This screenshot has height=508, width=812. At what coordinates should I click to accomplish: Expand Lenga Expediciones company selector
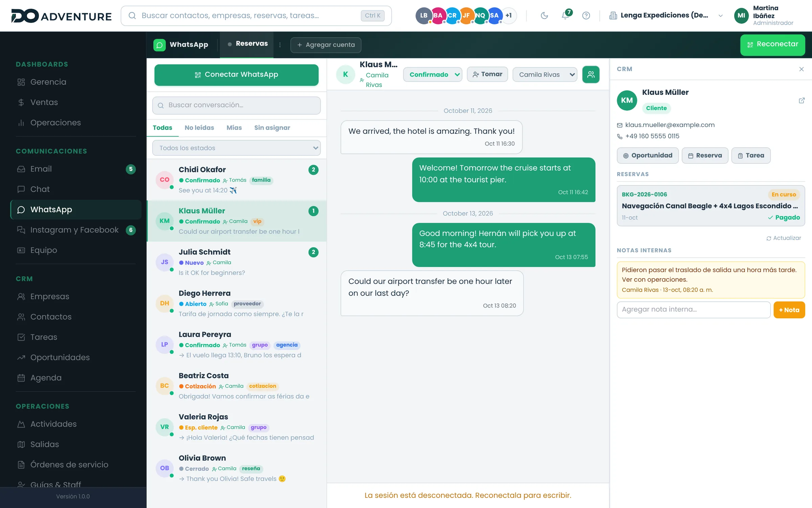click(666, 15)
